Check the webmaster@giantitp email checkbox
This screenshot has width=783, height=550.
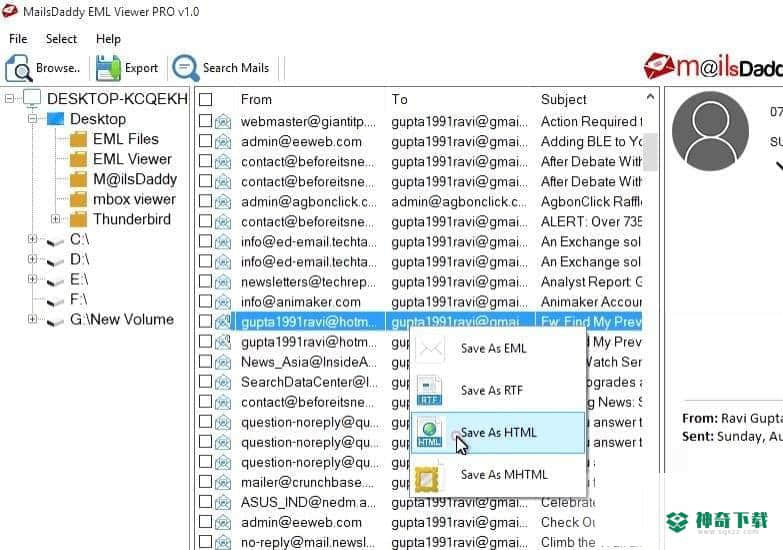tap(205, 121)
